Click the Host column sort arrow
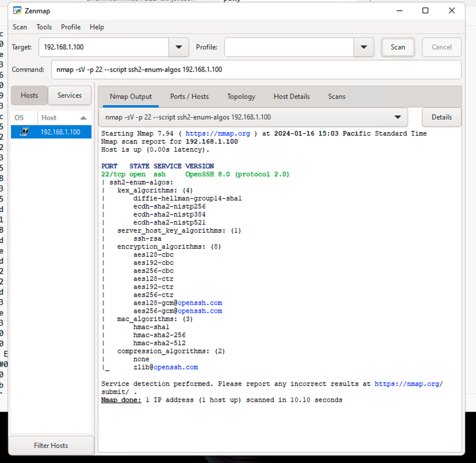 [83, 118]
